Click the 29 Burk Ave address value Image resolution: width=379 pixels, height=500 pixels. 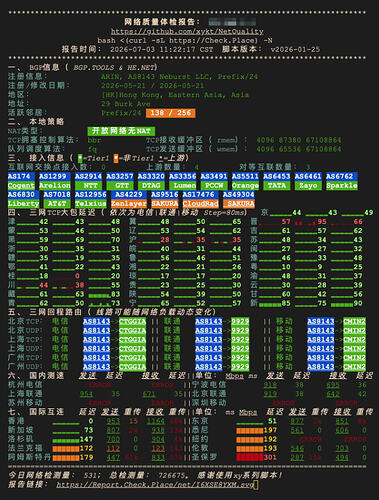pos(125,104)
